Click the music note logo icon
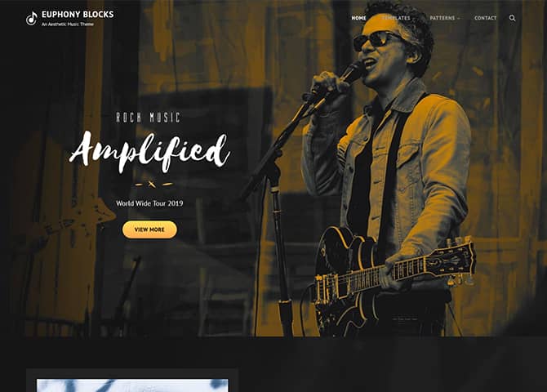Image resolution: width=547 pixels, height=392 pixels. [31, 18]
